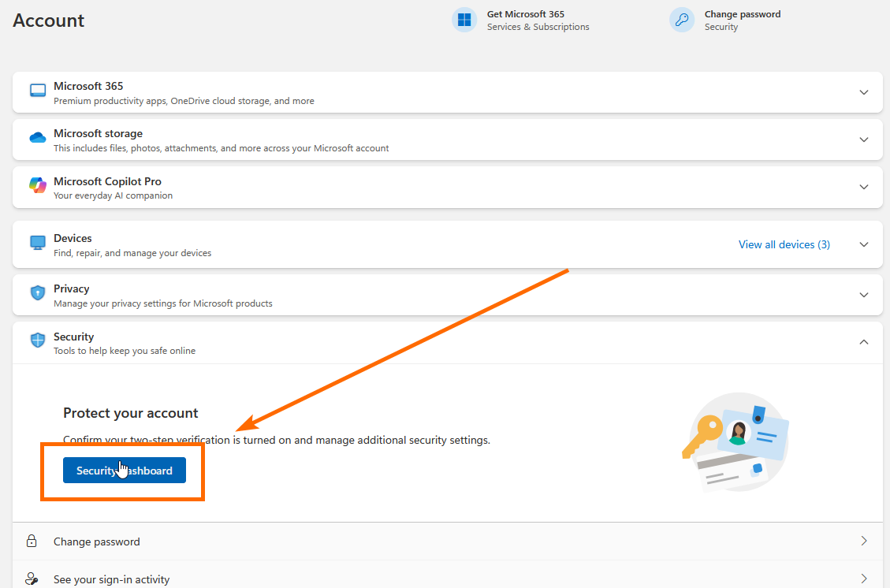Expand the Devices section chevron
This screenshot has height=588, width=890.
coord(864,244)
